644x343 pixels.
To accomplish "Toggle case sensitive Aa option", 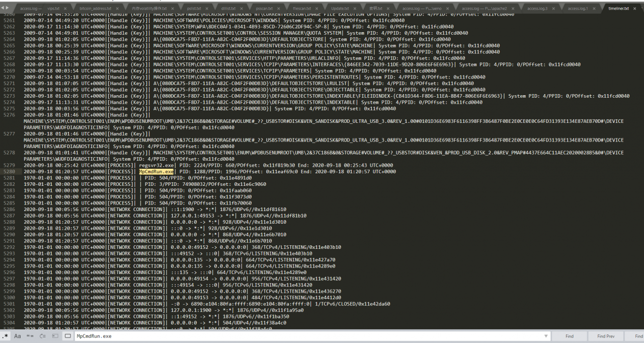I will [18, 336].
